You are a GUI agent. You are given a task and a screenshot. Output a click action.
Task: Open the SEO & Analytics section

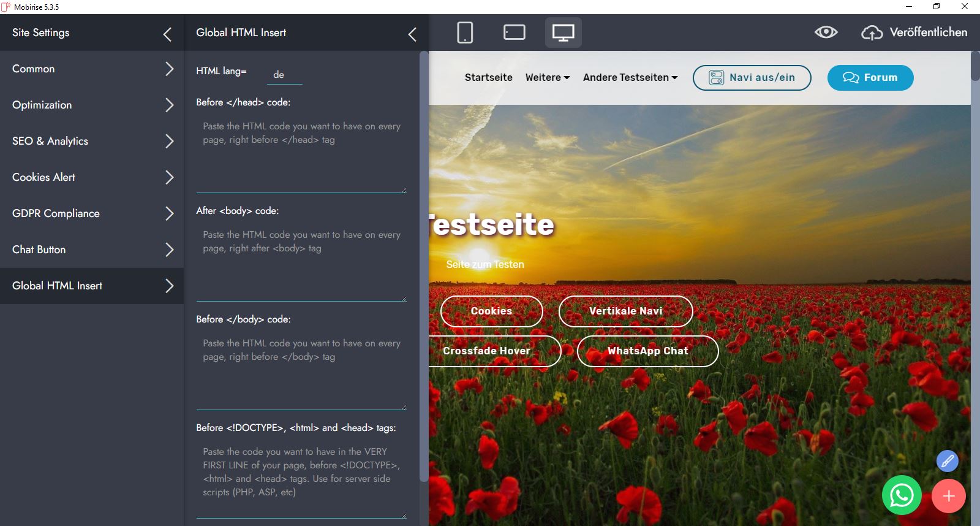click(x=92, y=141)
